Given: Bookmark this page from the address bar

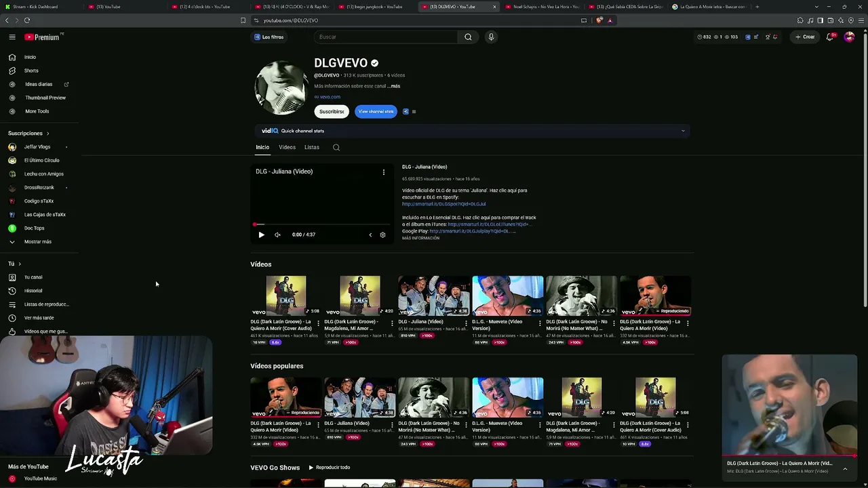Looking at the screenshot, I should (x=243, y=20).
